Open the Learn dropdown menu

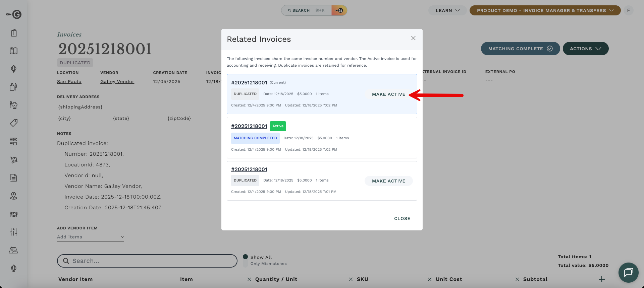pyautogui.click(x=447, y=10)
